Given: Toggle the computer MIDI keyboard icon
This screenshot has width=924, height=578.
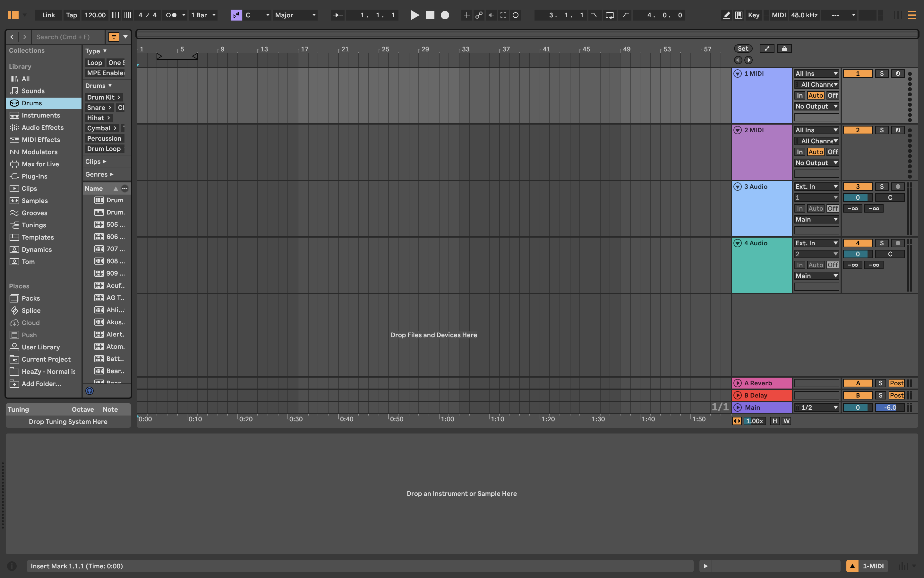Looking at the screenshot, I should click(739, 15).
